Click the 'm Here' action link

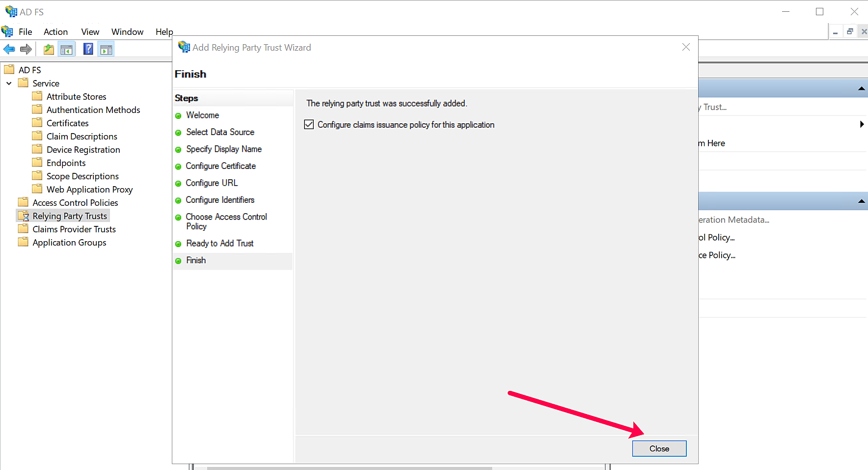click(x=712, y=143)
